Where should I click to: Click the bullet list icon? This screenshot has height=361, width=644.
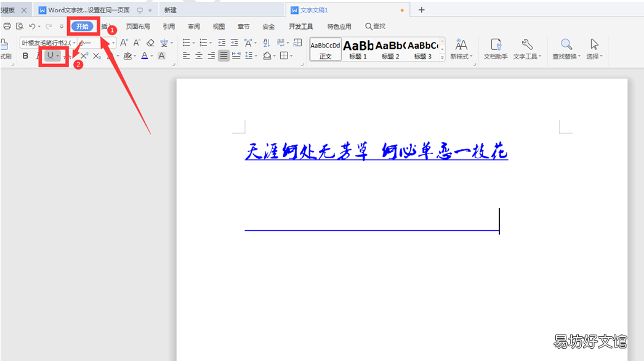click(x=187, y=43)
